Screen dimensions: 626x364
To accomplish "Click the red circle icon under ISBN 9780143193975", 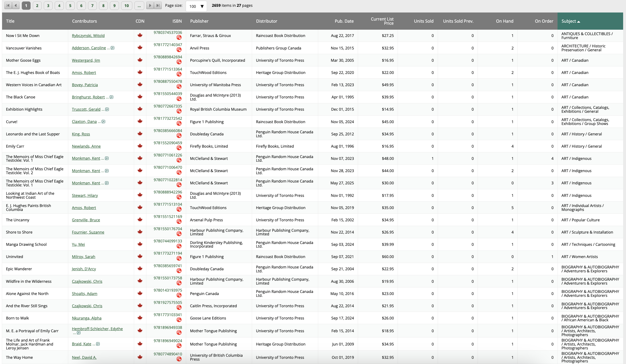I will (x=179, y=295).
